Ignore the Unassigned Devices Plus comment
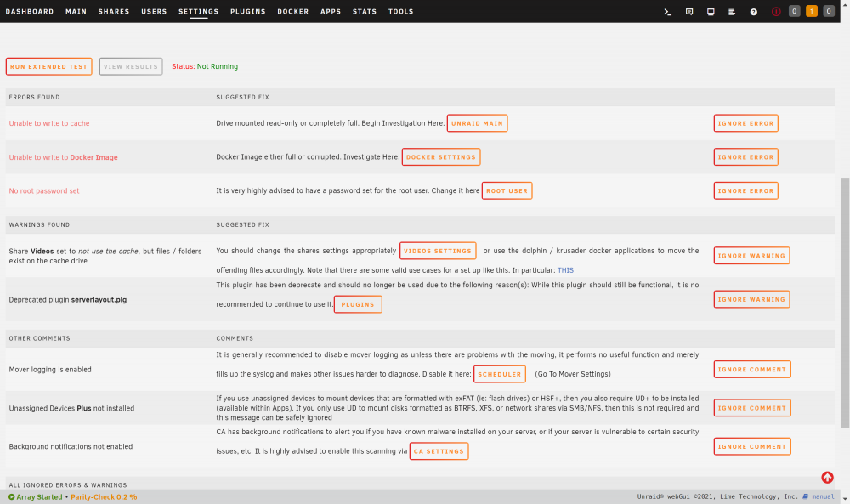The width and height of the screenshot is (850, 504). [x=752, y=408]
